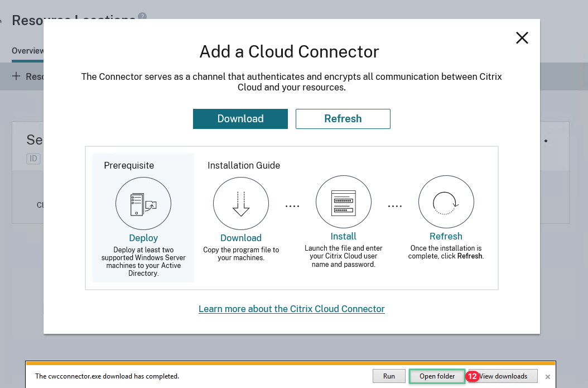Click the Connector serves as a channel description
The width and height of the screenshot is (588, 388).
click(x=291, y=82)
